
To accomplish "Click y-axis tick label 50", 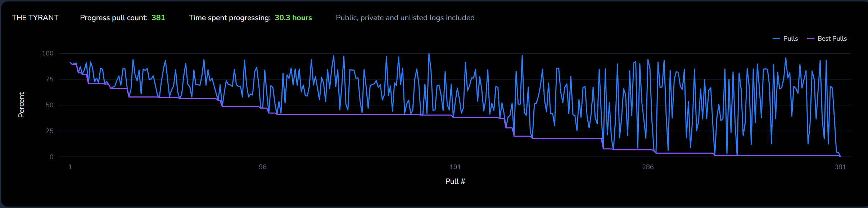I will [50, 105].
